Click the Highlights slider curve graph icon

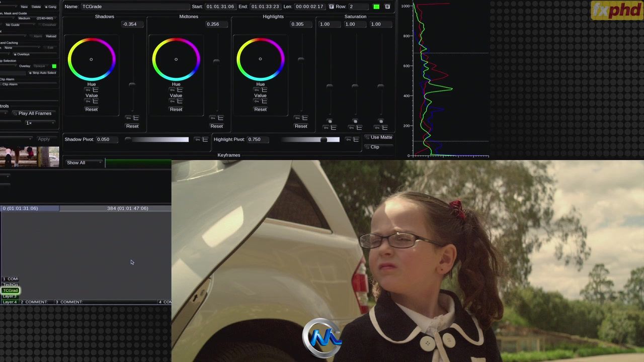(305, 118)
